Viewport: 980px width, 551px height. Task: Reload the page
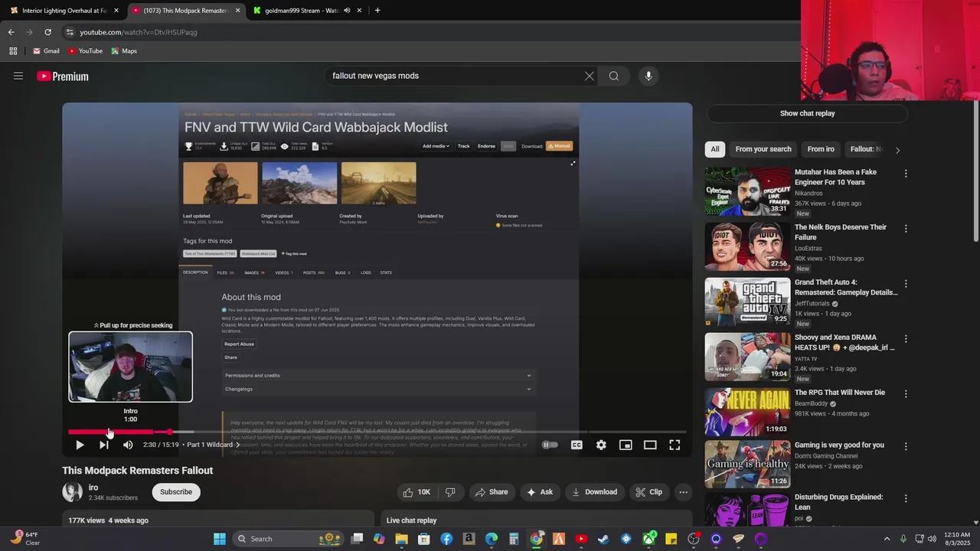(x=47, y=32)
